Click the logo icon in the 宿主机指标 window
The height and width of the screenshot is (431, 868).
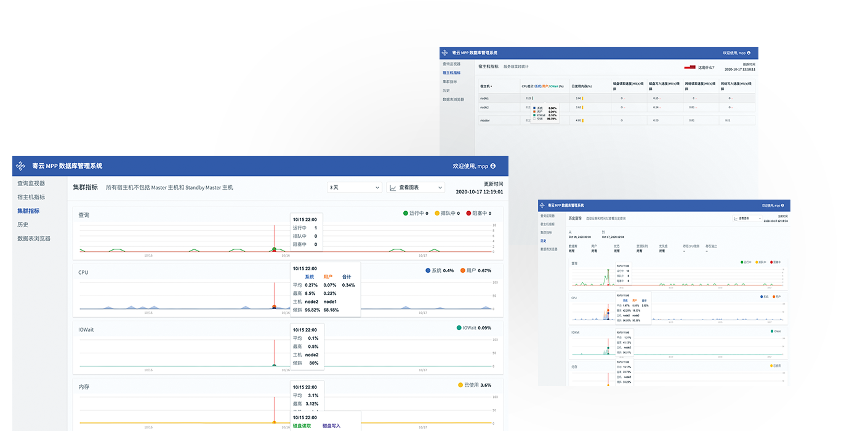(x=446, y=53)
